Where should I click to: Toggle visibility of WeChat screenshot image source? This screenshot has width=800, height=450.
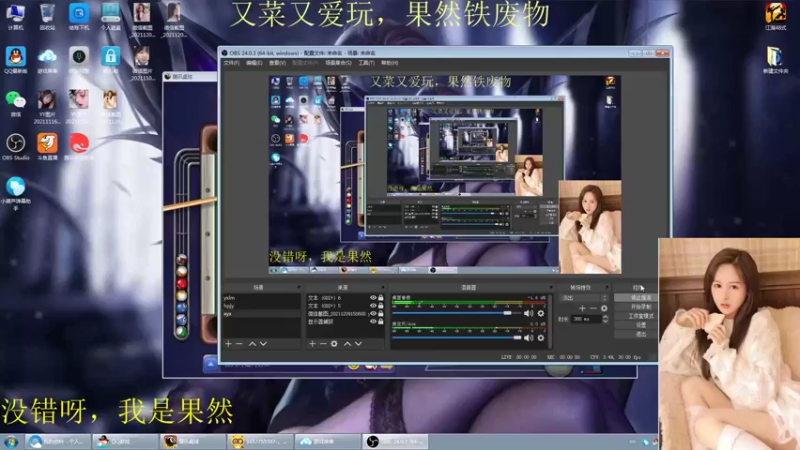(x=373, y=313)
